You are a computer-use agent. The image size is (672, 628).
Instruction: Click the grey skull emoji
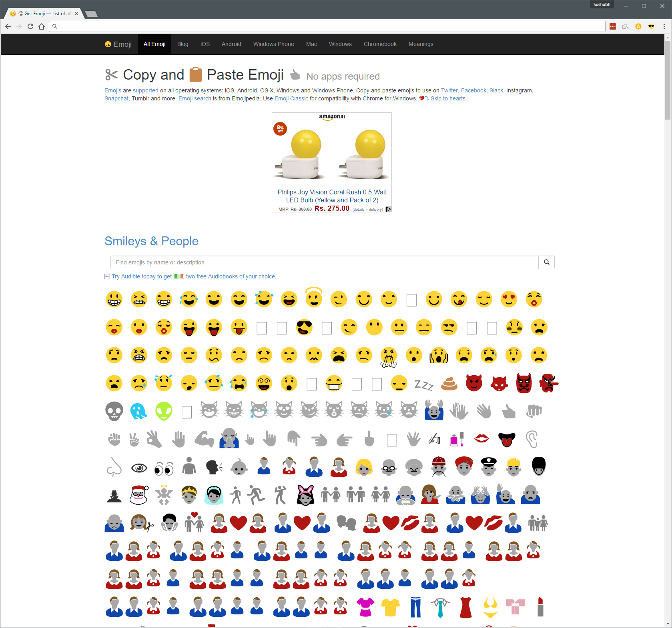[114, 411]
